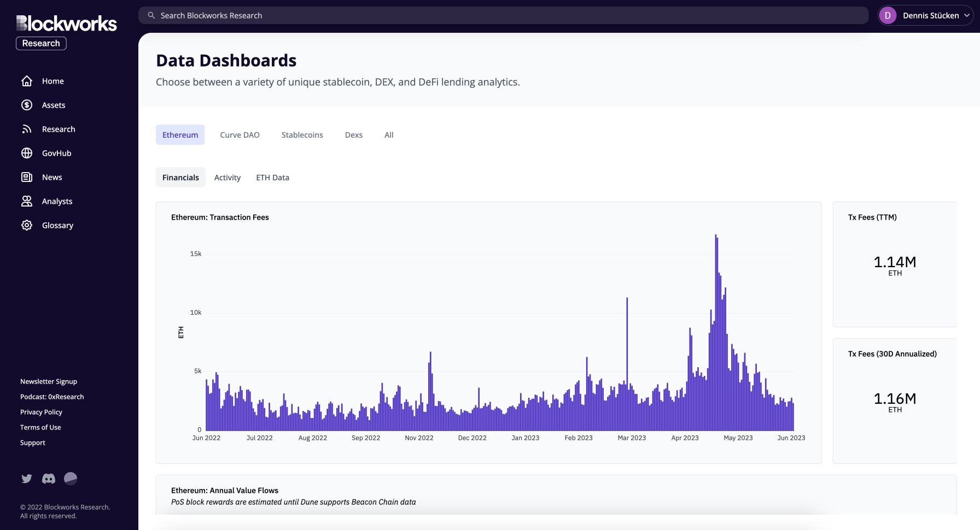Viewport: 980px width, 530px height.
Task: Click the 10k y-axis label
Action: [196, 313]
